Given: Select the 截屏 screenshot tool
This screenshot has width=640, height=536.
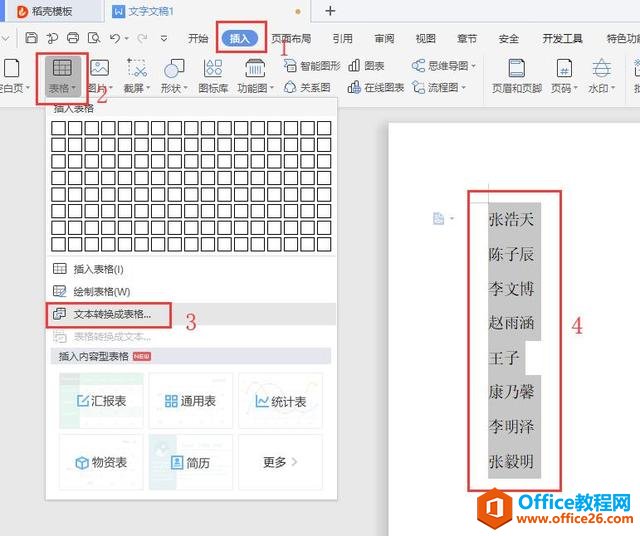Looking at the screenshot, I should coord(137,76).
